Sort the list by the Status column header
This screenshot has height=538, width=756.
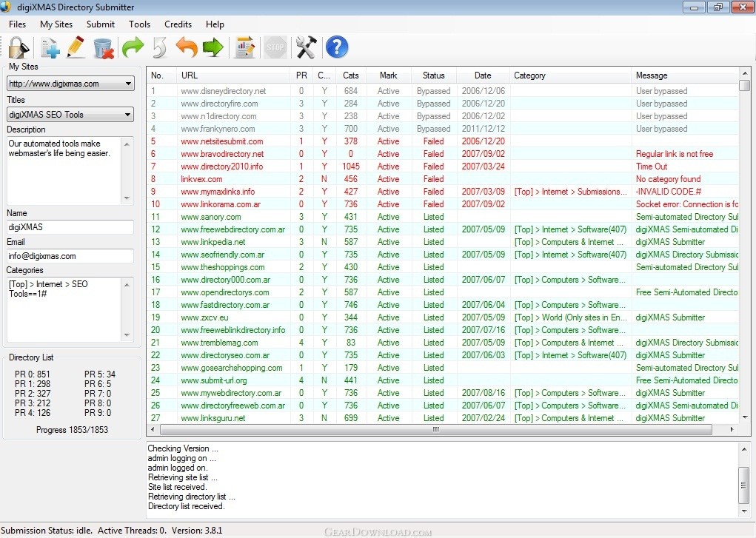(433, 75)
